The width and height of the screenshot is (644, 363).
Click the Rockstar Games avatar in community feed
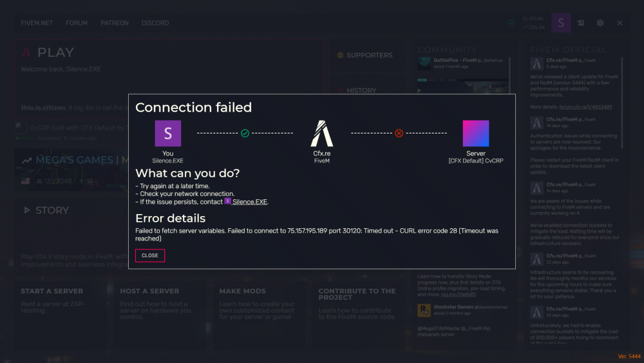click(424, 311)
